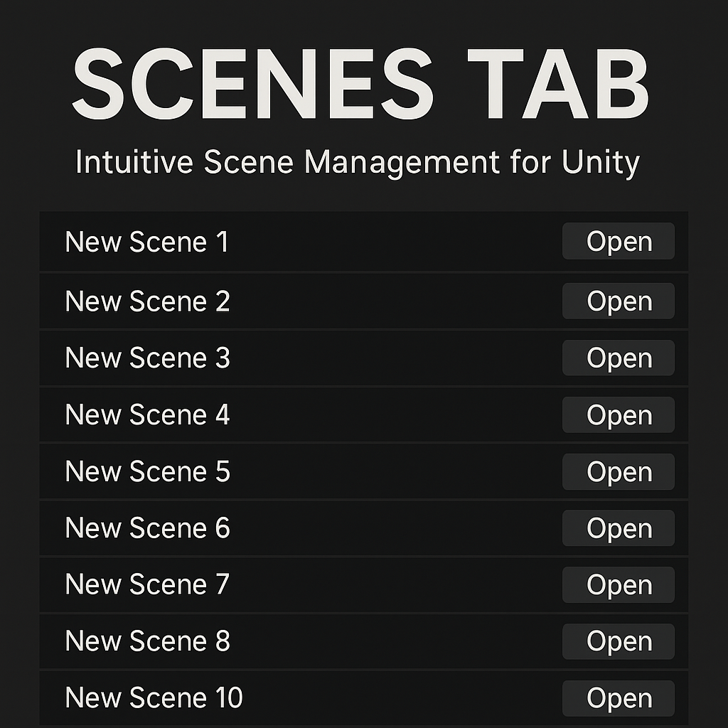The image size is (728, 728).
Task: Select the New Scene 8 list item
Action: pyautogui.click(x=363, y=641)
